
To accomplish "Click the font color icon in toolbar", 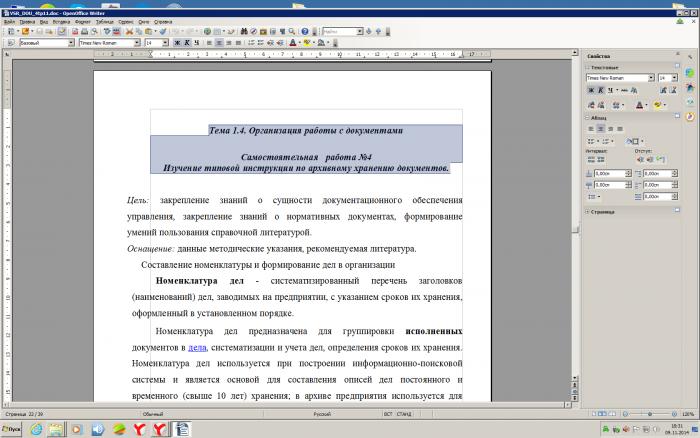I will tap(293, 43).
